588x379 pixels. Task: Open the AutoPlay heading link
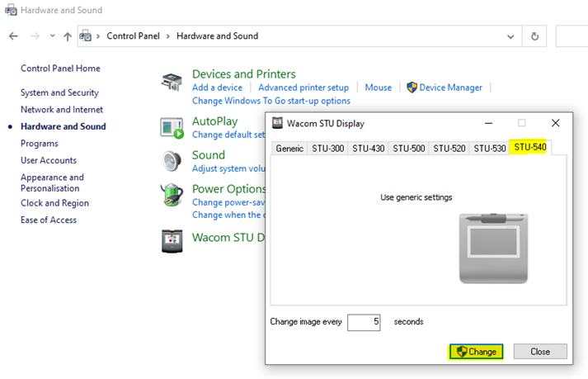pyautogui.click(x=215, y=121)
